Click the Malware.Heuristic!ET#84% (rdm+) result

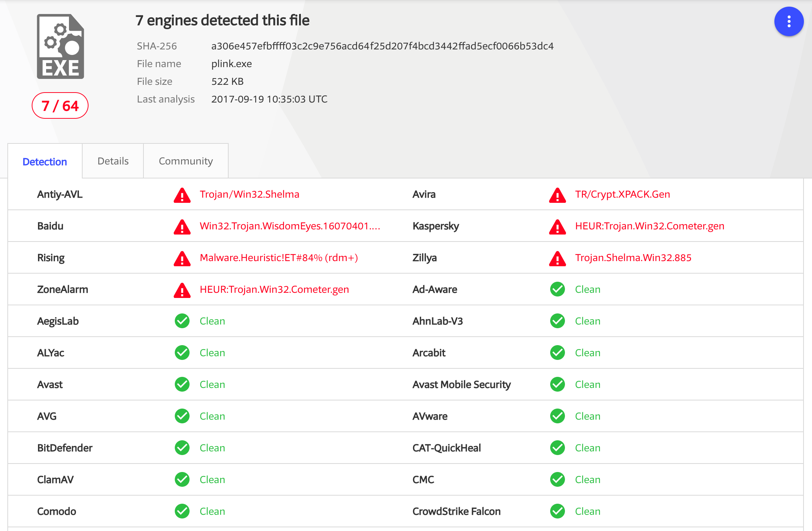279,258
